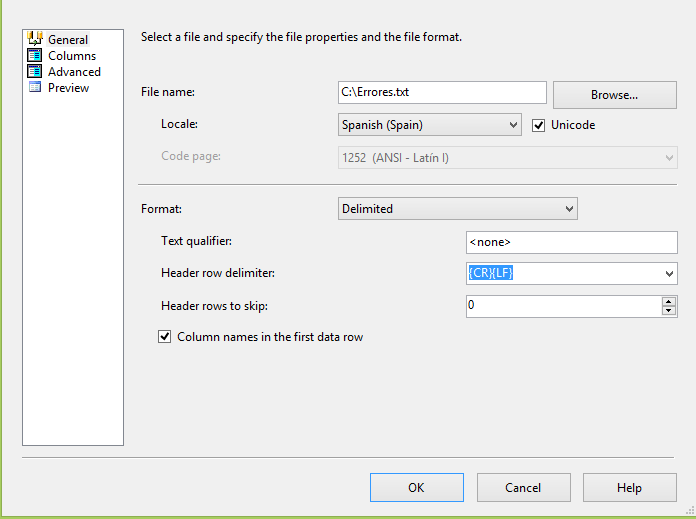Increase Header rows to skip value
The image size is (696, 519).
click(669, 301)
